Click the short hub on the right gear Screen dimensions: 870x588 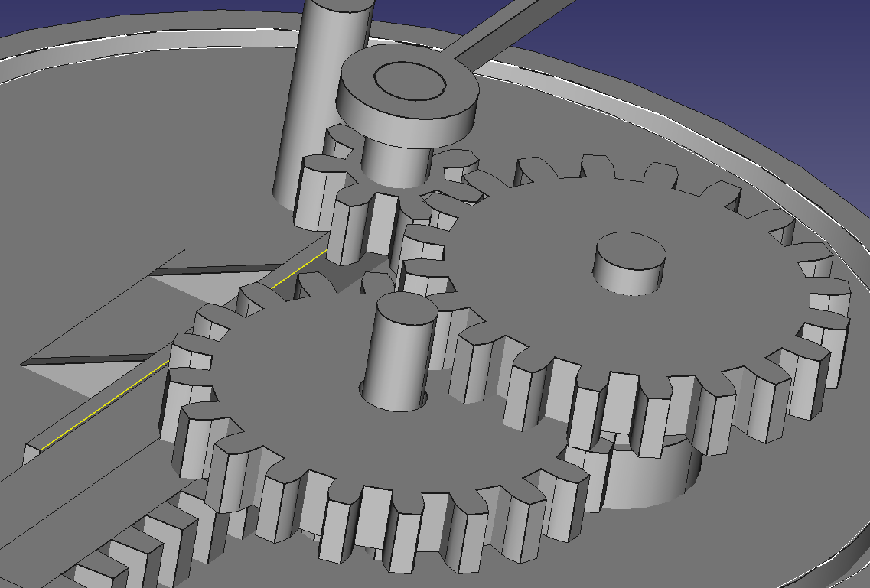coord(631,266)
